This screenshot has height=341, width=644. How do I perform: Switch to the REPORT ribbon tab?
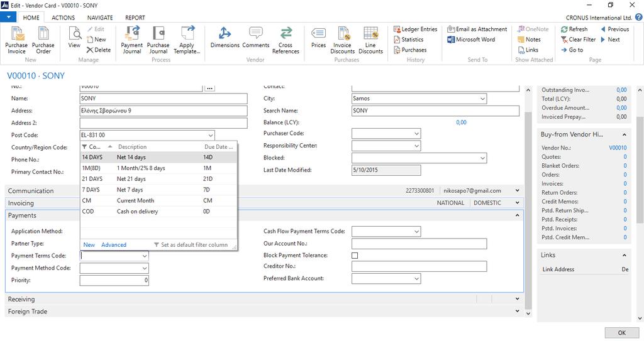tap(135, 18)
